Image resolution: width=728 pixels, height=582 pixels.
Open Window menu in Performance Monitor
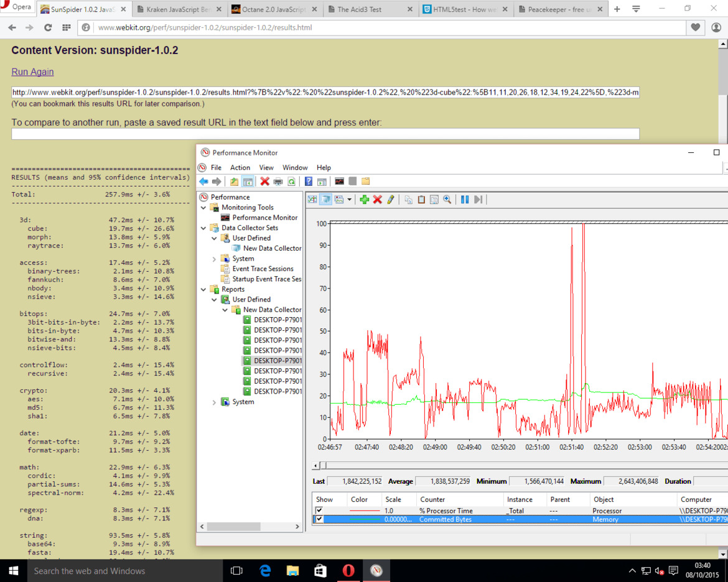point(295,167)
